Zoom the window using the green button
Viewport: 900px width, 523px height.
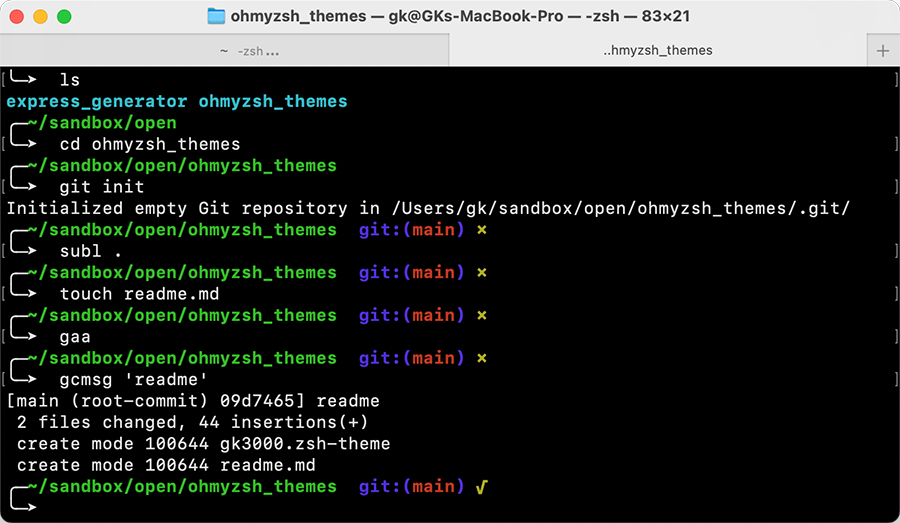tap(63, 17)
